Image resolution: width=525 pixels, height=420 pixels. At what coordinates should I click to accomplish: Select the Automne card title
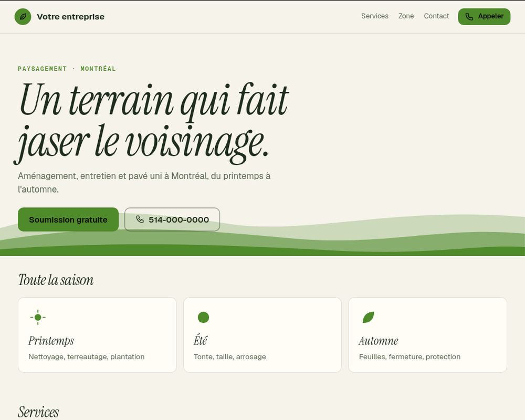point(379,341)
